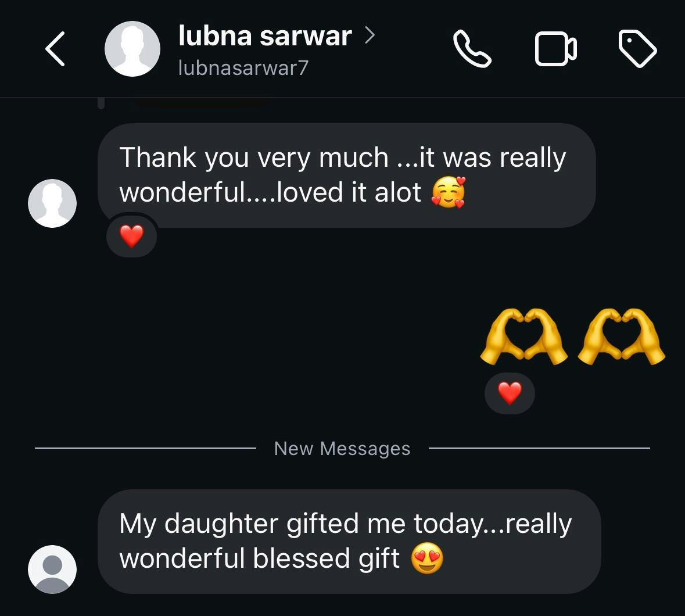Tap the second heart hands emoji

coord(621,336)
